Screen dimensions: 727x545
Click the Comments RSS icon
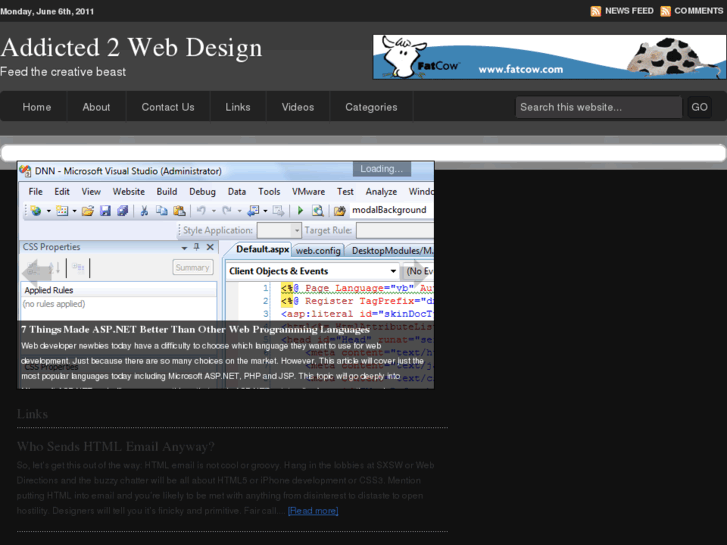pyautogui.click(x=665, y=11)
